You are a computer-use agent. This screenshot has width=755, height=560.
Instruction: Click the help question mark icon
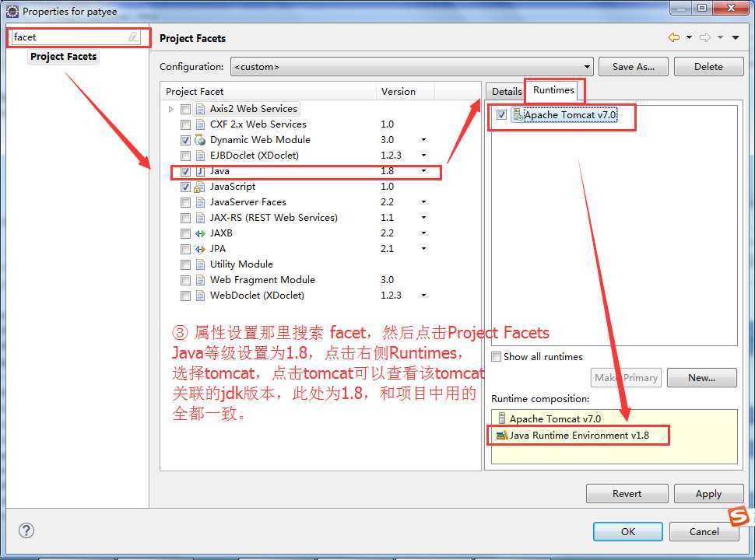pos(26,530)
